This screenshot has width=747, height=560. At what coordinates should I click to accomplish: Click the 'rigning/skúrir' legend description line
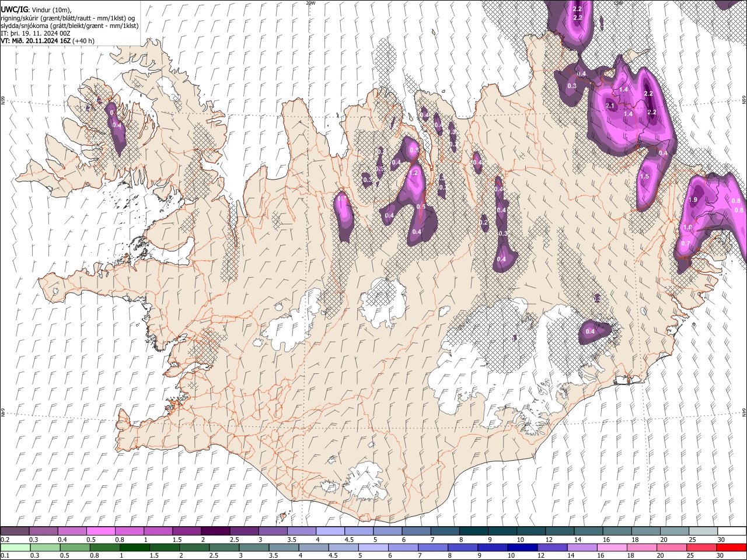68,17
